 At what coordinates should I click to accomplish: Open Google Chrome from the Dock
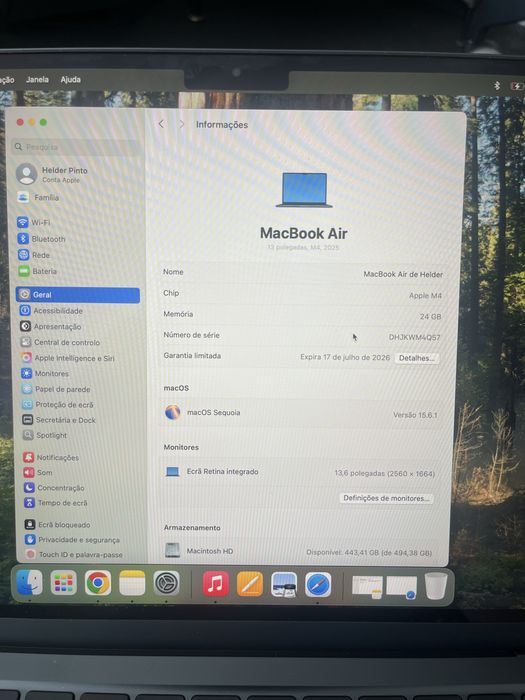tap(98, 583)
